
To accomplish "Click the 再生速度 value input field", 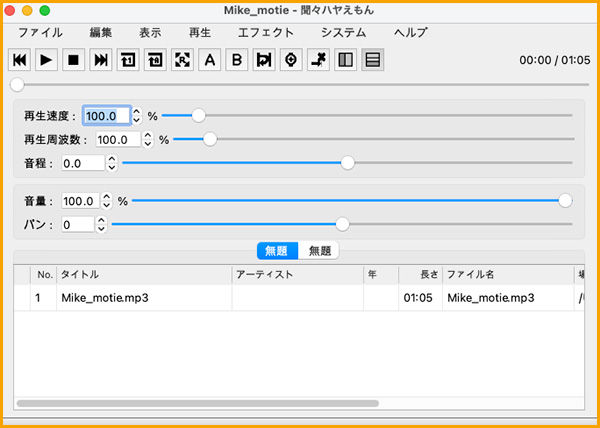I will (107, 116).
